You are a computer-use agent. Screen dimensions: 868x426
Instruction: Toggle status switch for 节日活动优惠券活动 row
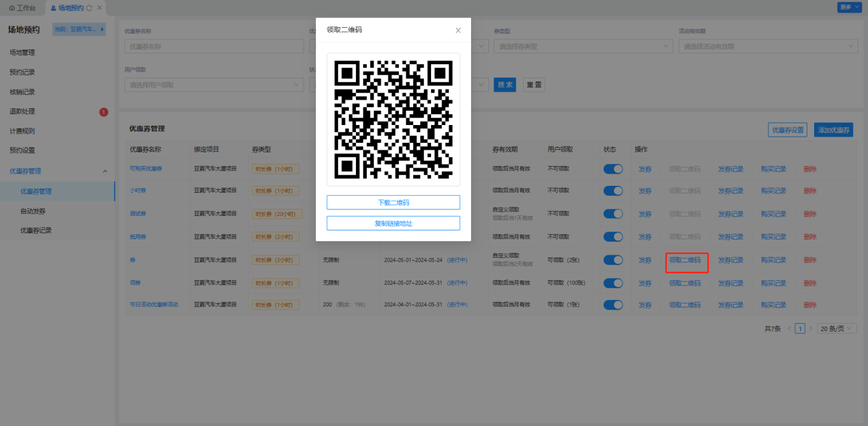[613, 305]
